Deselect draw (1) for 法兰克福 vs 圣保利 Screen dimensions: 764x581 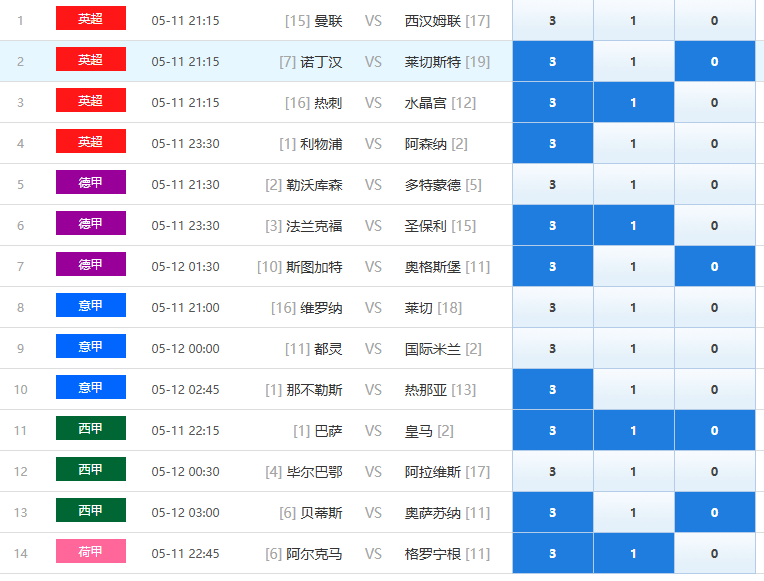[633, 225]
